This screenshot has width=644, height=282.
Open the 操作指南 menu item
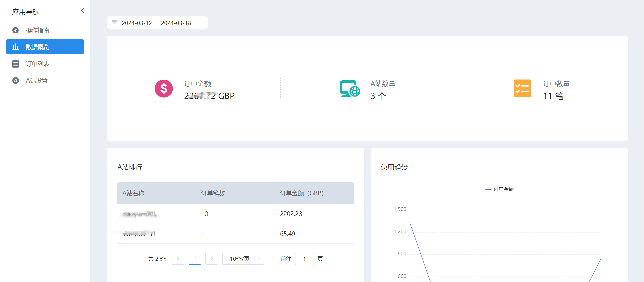[x=45, y=30]
